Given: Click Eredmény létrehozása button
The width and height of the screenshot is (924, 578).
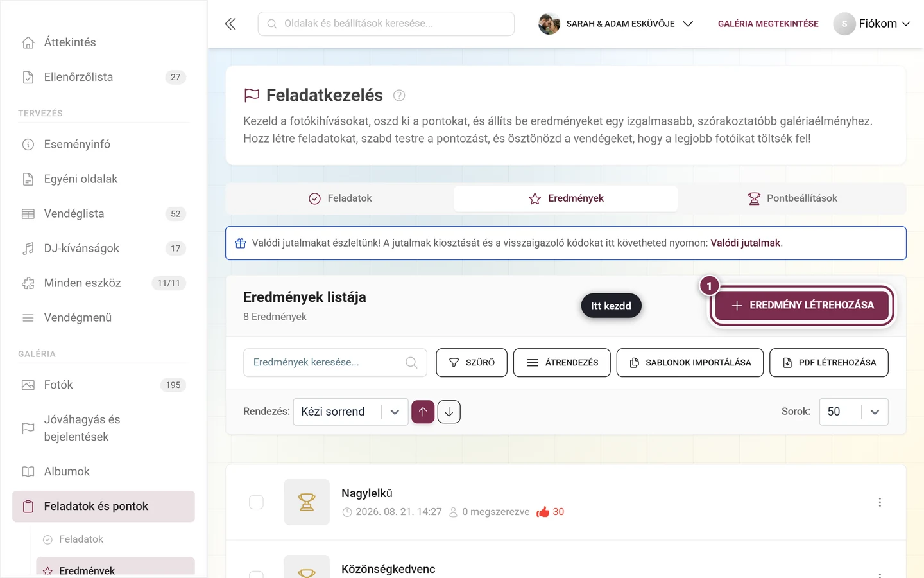Looking at the screenshot, I should click(x=802, y=306).
